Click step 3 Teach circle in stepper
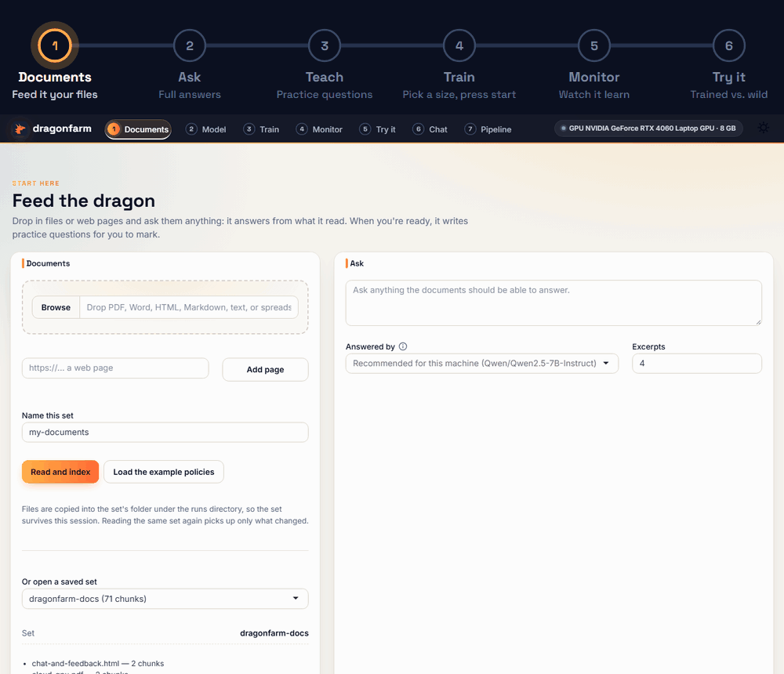The image size is (784, 674). 325,45
